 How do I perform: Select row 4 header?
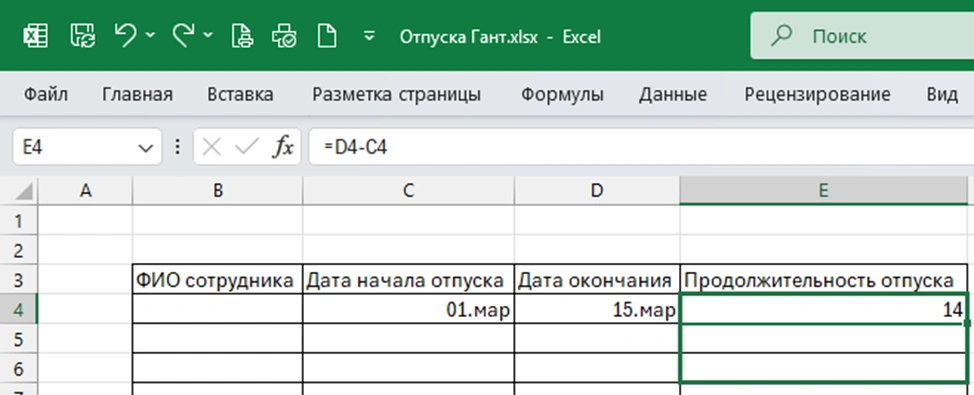[x=19, y=309]
